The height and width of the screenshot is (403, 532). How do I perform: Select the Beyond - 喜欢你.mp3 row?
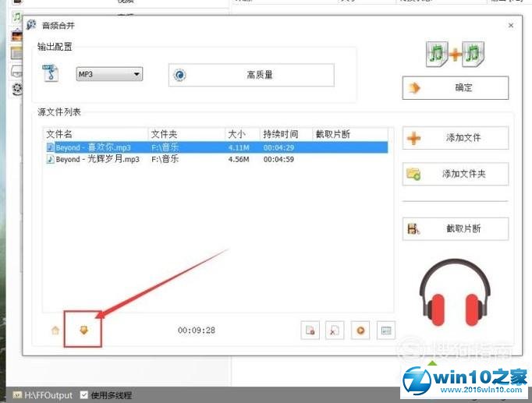(x=94, y=147)
